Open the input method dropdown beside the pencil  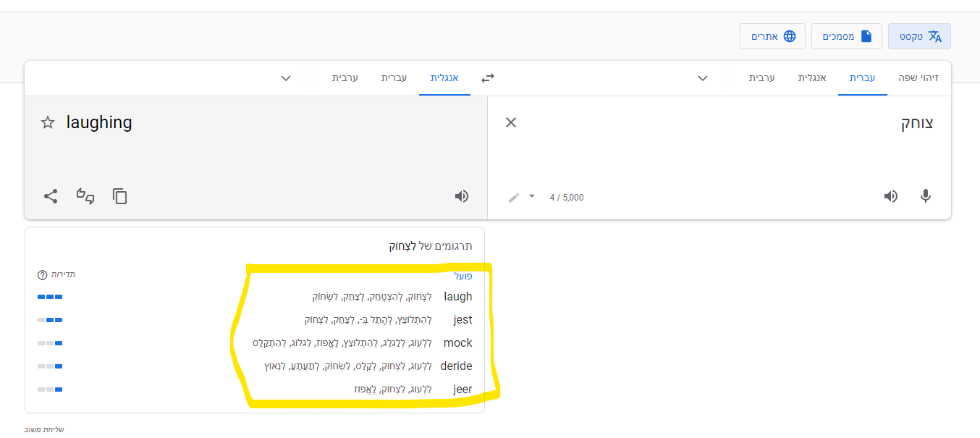click(531, 197)
